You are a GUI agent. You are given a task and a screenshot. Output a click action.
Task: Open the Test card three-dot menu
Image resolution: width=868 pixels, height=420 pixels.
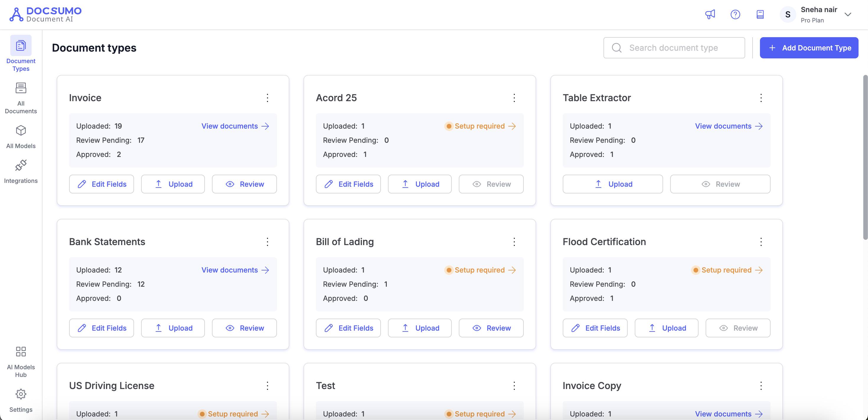pos(514,386)
